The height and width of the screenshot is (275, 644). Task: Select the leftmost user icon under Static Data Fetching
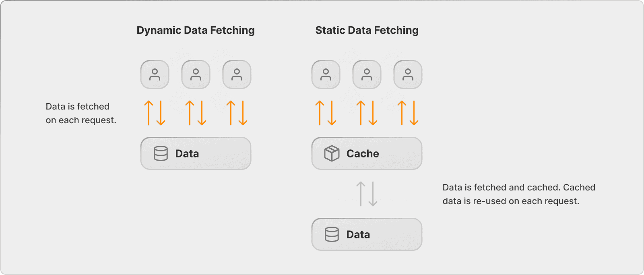(326, 74)
